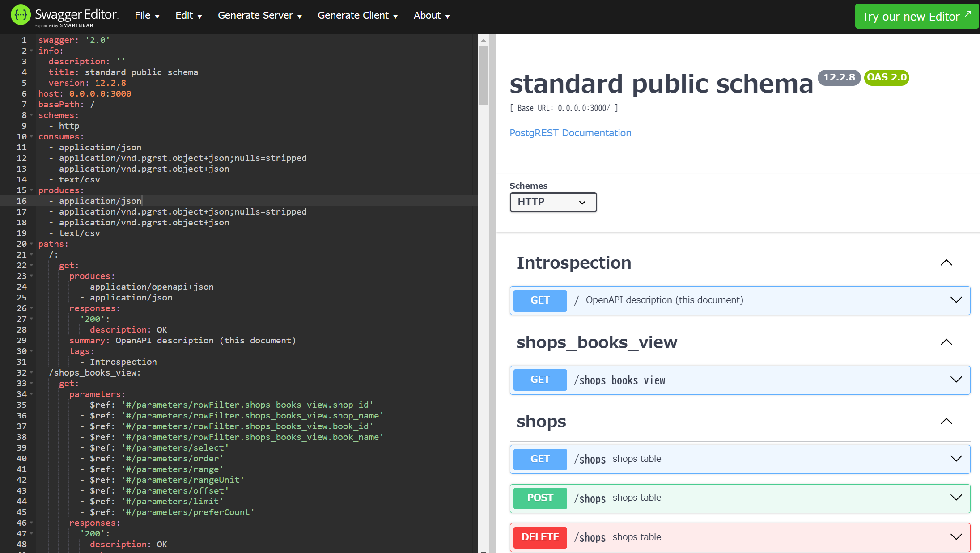The height and width of the screenshot is (553, 980).
Task: Click the 12.2.8 version badge
Action: [839, 77]
